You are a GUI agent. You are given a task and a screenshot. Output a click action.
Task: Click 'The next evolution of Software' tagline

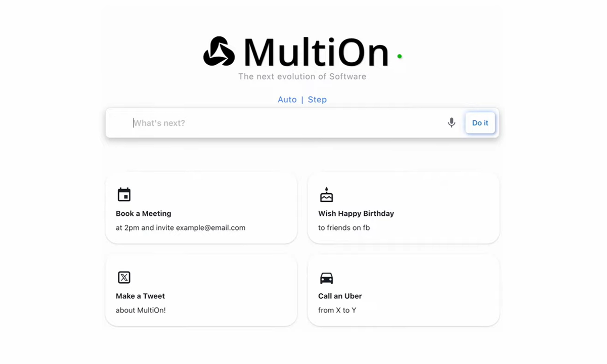pos(302,76)
